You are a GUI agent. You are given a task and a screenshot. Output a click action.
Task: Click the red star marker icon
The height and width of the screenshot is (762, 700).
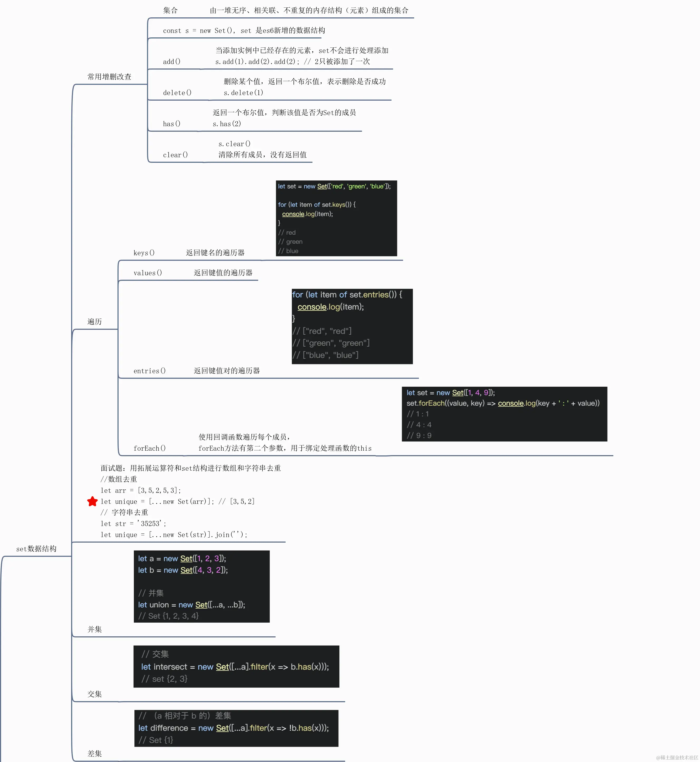click(92, 502)
